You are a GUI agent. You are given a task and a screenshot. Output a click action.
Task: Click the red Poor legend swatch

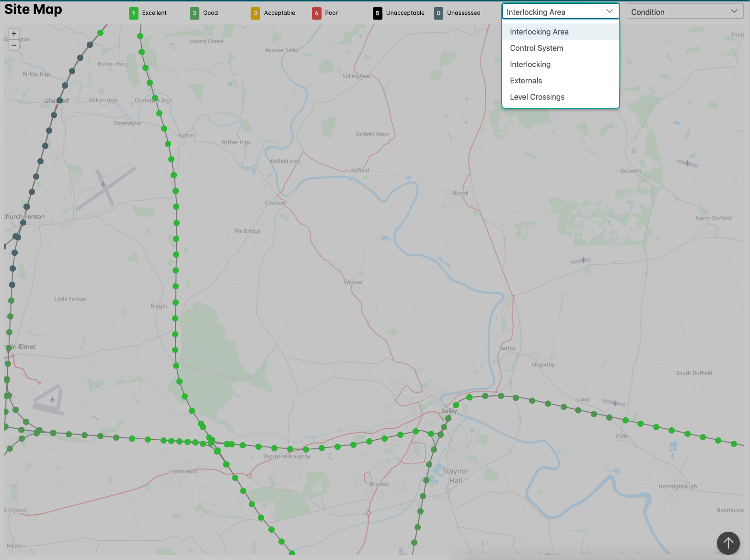[316, 13]
